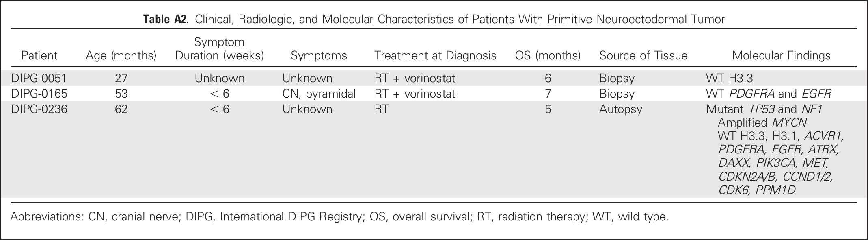The width and height of the screenshot is (868, 240).
Task: Click the Table A2 title text
Action: (434, 20)
